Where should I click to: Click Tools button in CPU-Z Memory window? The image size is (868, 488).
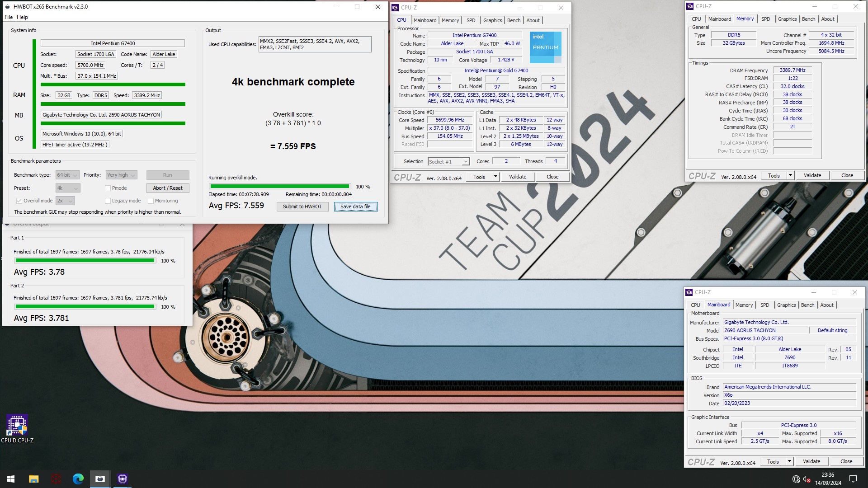774,175
